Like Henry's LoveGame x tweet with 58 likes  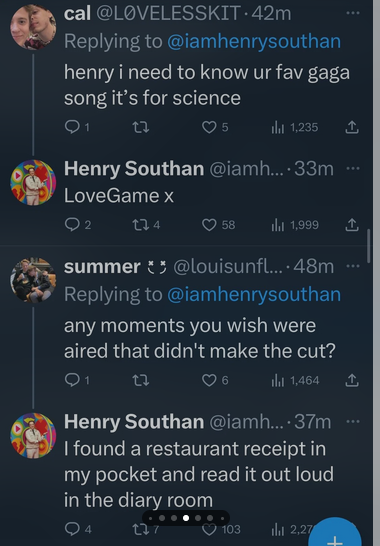pyautogui.click(x=209, y=225)
